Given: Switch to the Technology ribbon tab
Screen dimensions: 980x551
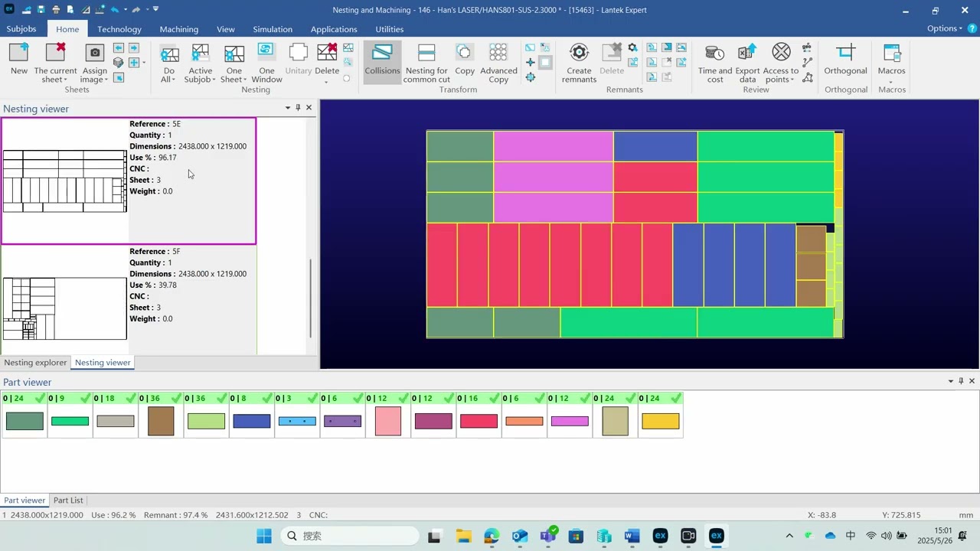Looking at the screenshot, I should pyautogui.click(x=119, y=29).
